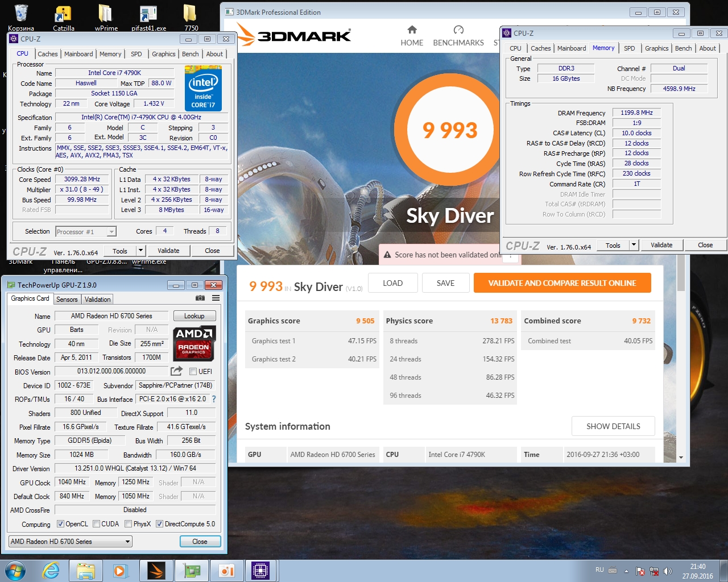Click SHOW DETAILS in System information
Image resolution: width=728 pixels, height=582 pixels.
(613, 426)
